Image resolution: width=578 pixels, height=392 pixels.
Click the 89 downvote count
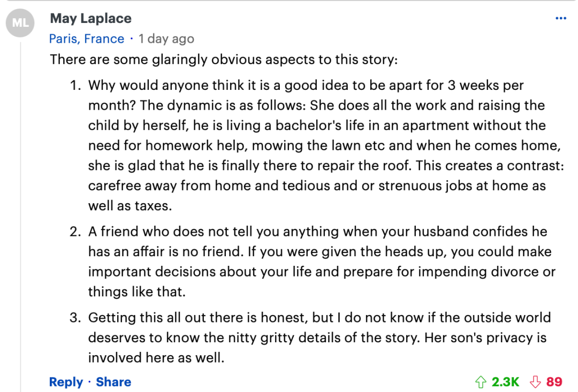tap(554, 382)
